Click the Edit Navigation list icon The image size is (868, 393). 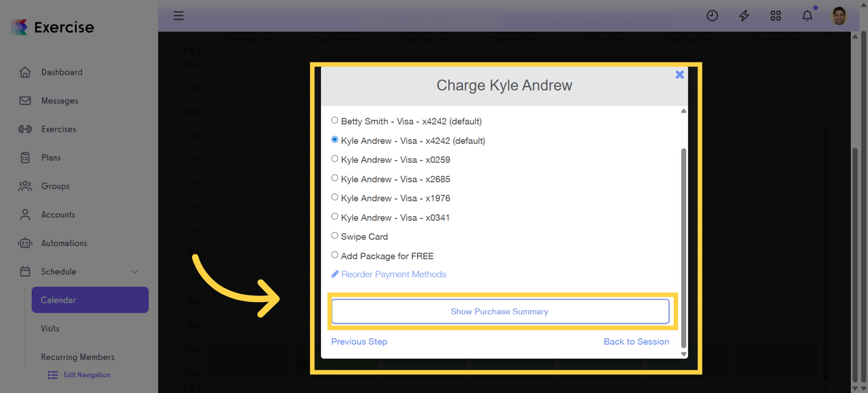click(x=53, y=375)
